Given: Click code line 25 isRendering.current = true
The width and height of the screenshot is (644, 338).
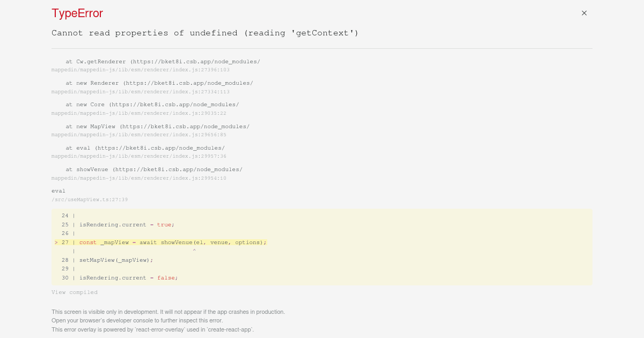Looking at the screenshot, I should [x=127, y=225].
